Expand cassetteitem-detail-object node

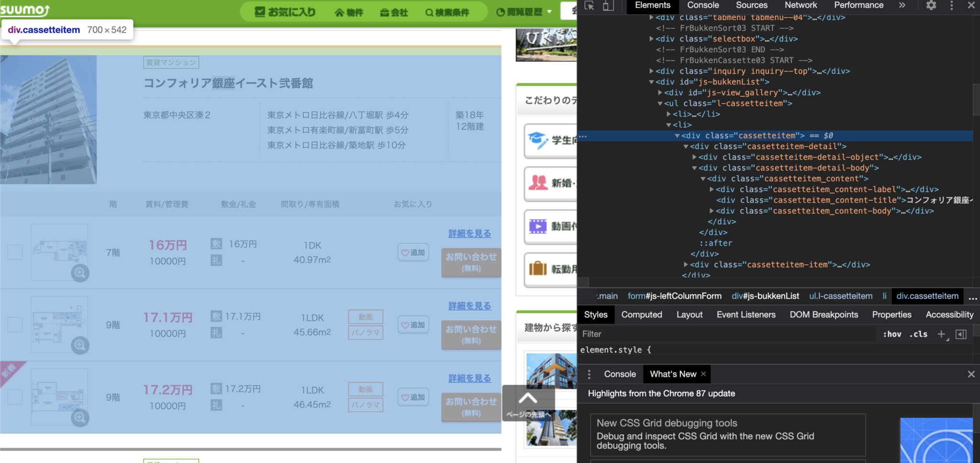(694, 157)
